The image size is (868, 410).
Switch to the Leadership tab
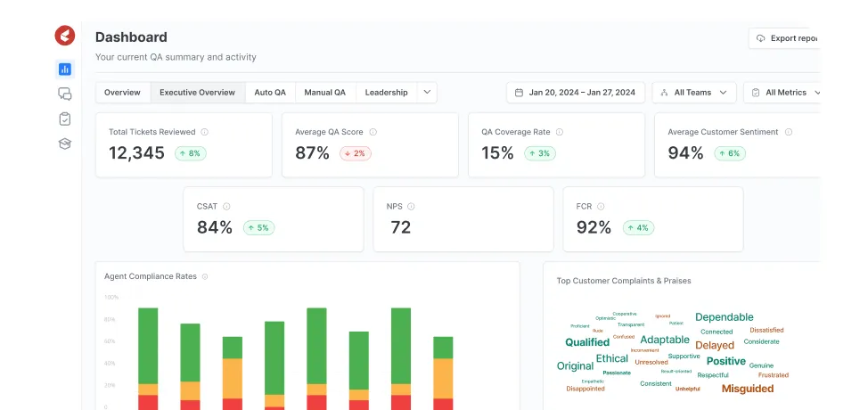coord(387,93)
